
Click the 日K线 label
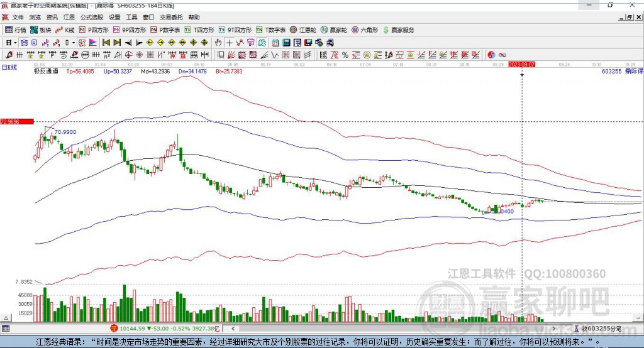[9, 67]
